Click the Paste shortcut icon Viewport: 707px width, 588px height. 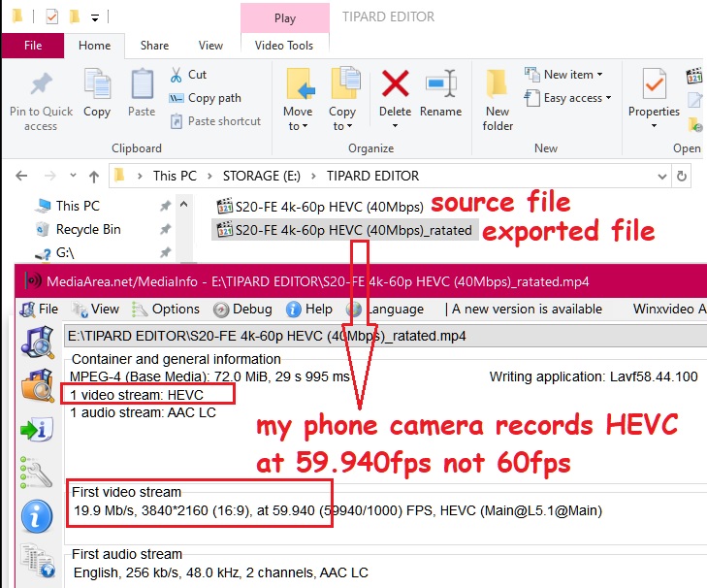[177, 121]
